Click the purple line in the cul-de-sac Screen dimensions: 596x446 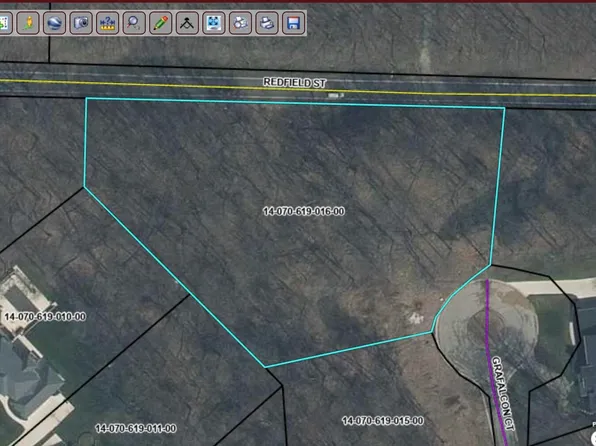(x=493, y=342)
